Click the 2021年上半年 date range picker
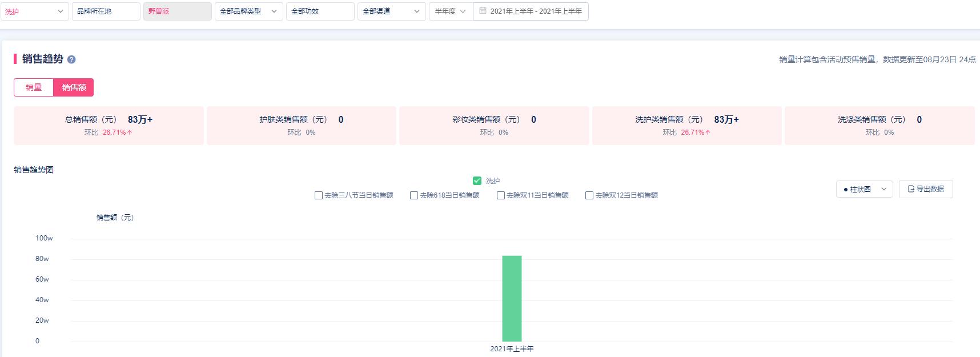 [531, 11]
